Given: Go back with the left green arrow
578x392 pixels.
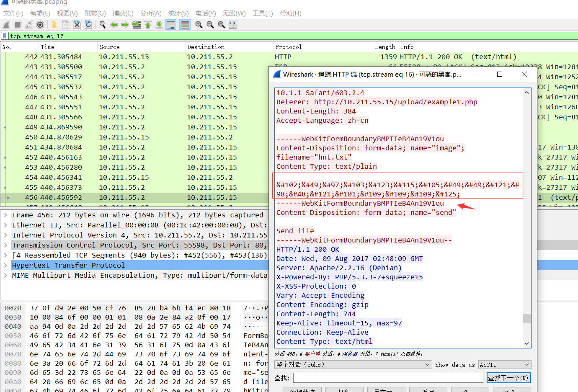Looking at the screenshot, I should pyautogui.click(x=114, y=25).
